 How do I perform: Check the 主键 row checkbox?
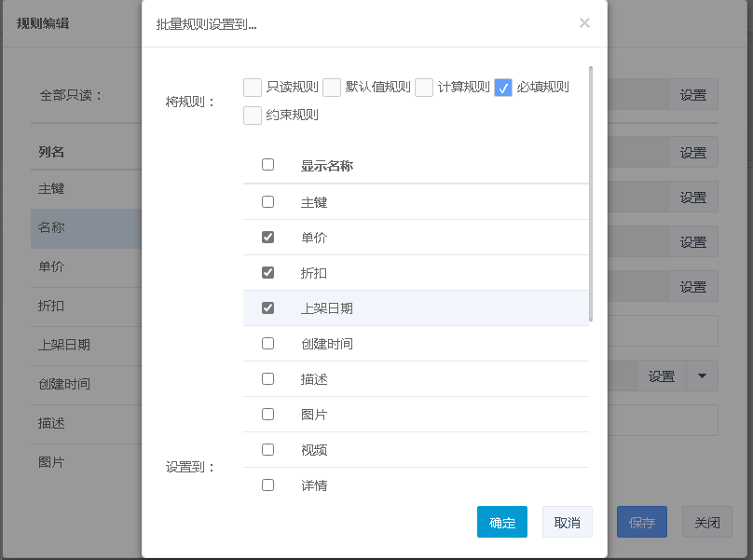pyautogui.click(x=268, y=202)
